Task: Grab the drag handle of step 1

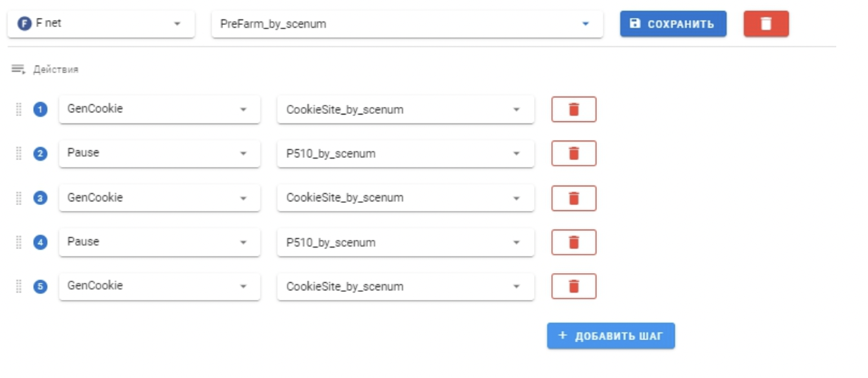Action: point(19,109)
